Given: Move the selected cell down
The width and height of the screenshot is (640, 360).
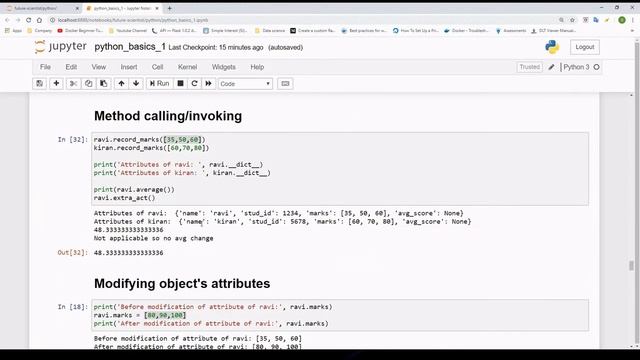Looking at the screenshot, I should [x=136, y=84].
